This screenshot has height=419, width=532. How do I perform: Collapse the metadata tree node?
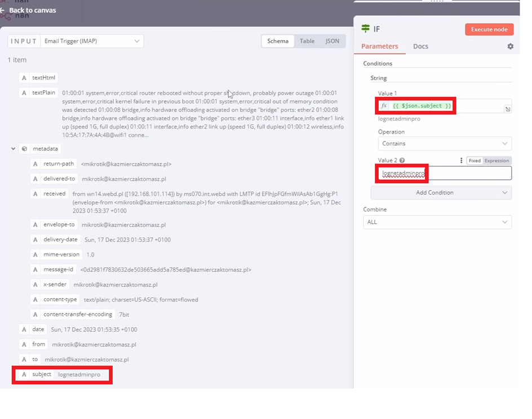tap(13, 149)
